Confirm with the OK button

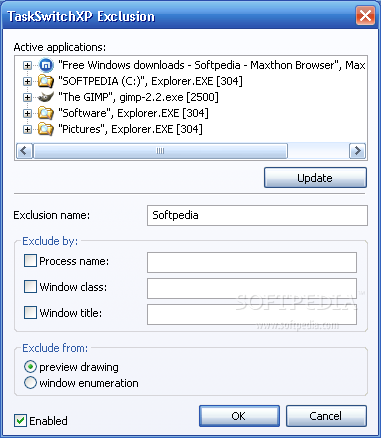[x=239, y=416]
